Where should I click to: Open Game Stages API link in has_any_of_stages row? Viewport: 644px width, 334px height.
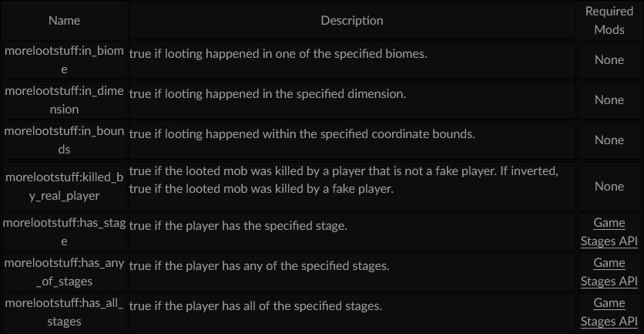(609, 272)
